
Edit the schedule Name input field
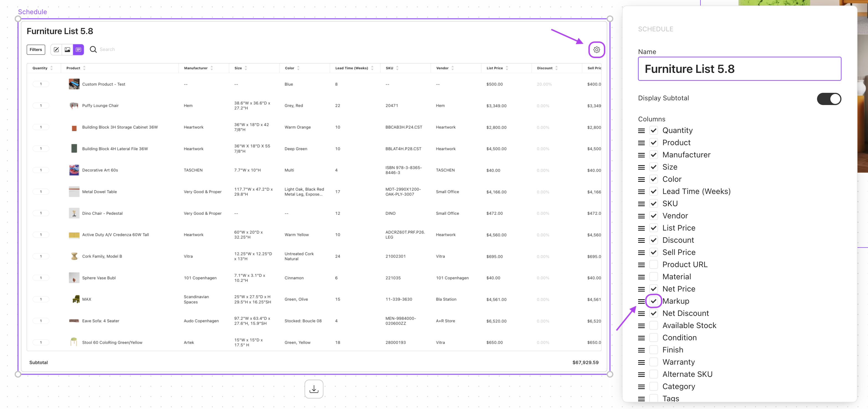(x=739, y=69)
